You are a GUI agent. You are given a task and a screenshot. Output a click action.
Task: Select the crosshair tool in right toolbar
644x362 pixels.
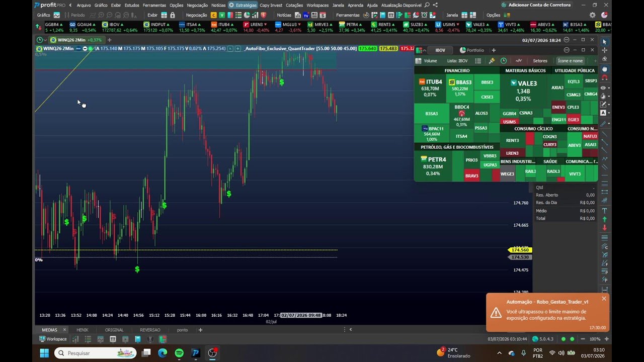click(604, 50)
